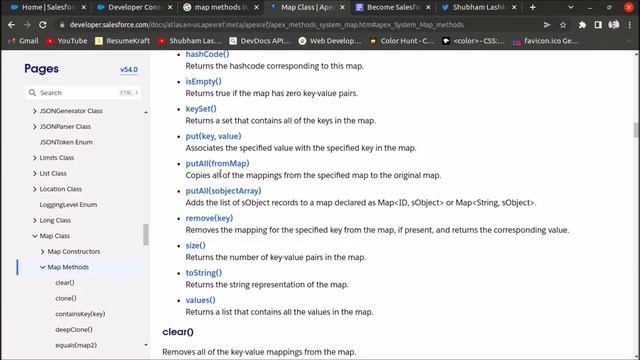Reload the current page
The height and width of the screenshot is (360, 640).
(42, 25)
